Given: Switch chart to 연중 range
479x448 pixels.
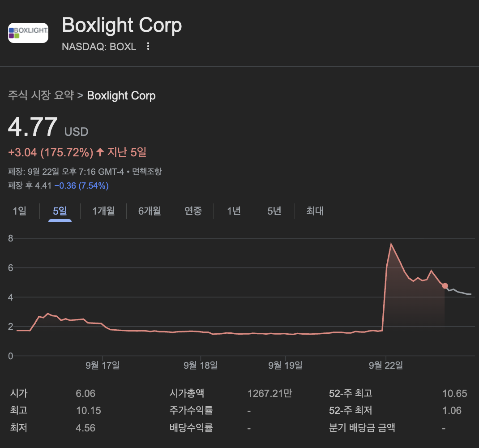Looking at the screenshot, I should [193, 211].
